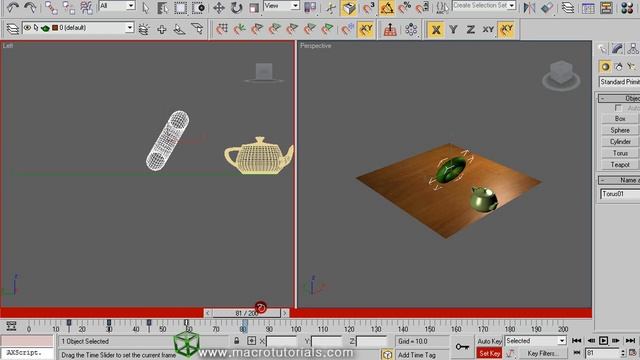Click Bind to Space Warp icon

tap(87, 7)
